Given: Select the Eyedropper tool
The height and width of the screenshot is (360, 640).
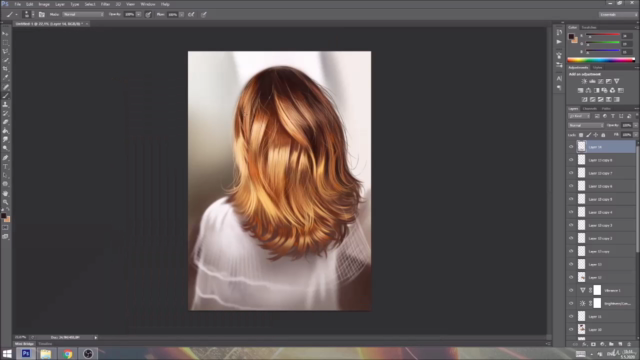Looking at the screenshot, I should (x=5, y=77).
